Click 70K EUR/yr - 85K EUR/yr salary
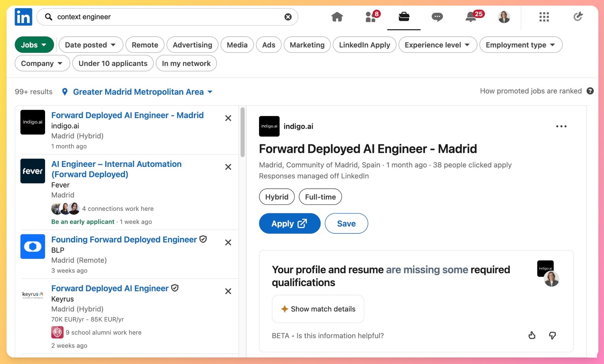This screenshot has height=364, width=604. tap(87, 319)
